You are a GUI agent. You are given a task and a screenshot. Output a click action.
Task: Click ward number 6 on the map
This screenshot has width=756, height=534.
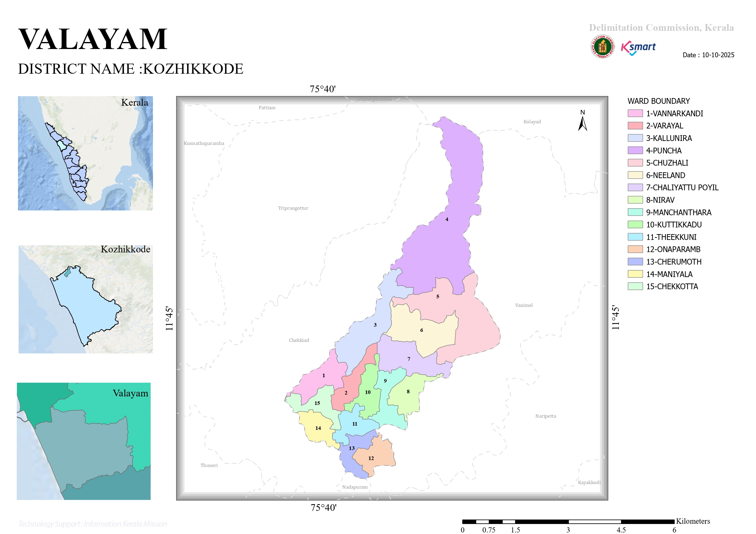[421, 330]
